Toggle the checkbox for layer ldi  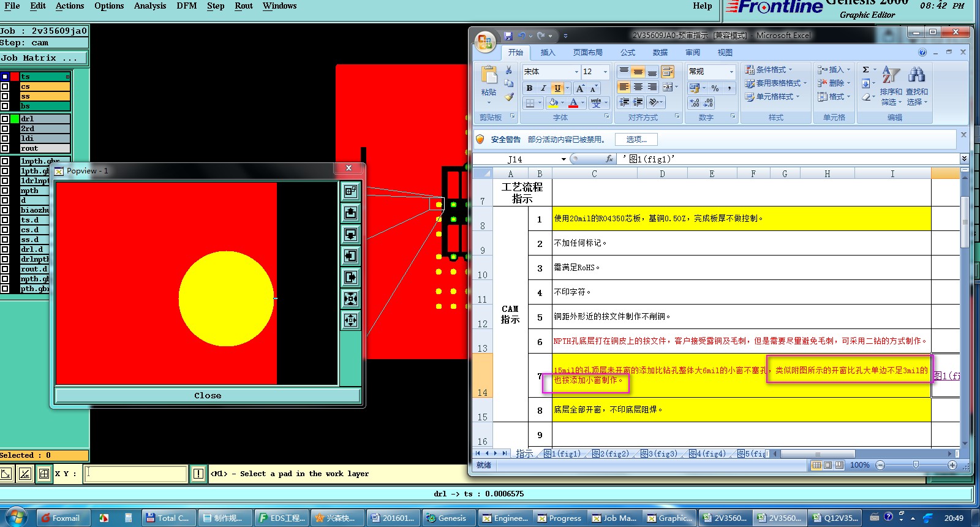(5, 138)
